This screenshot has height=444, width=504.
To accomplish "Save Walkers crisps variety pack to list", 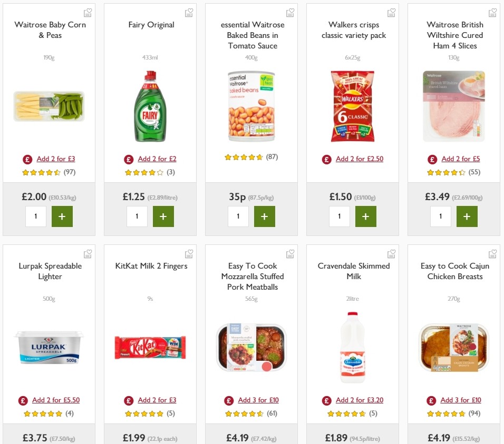I will (x=391, y=12).
